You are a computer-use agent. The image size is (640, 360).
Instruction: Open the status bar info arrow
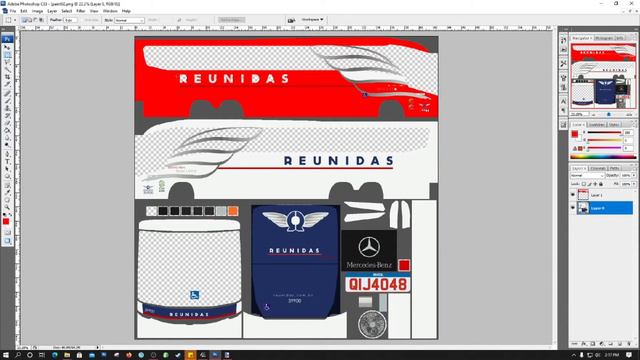tap(98, 347)
